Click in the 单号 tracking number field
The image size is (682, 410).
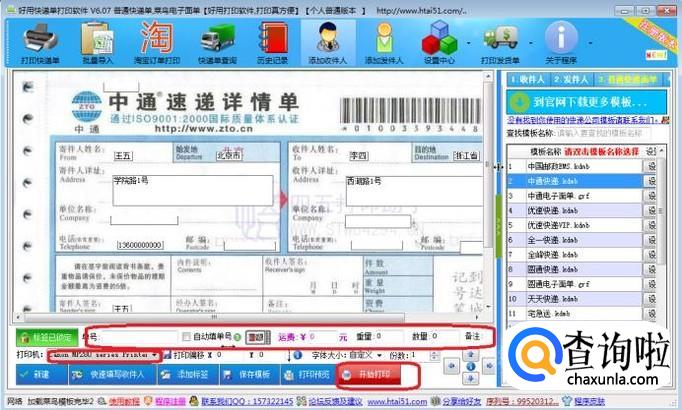(x=140, y=337)
